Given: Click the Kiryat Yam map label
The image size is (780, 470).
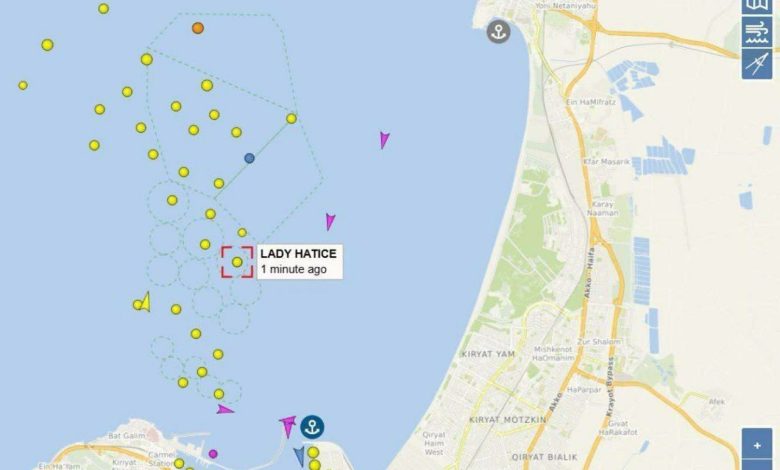Looking at the screenshot, I should pyautogui.click(x=488, y=354).
